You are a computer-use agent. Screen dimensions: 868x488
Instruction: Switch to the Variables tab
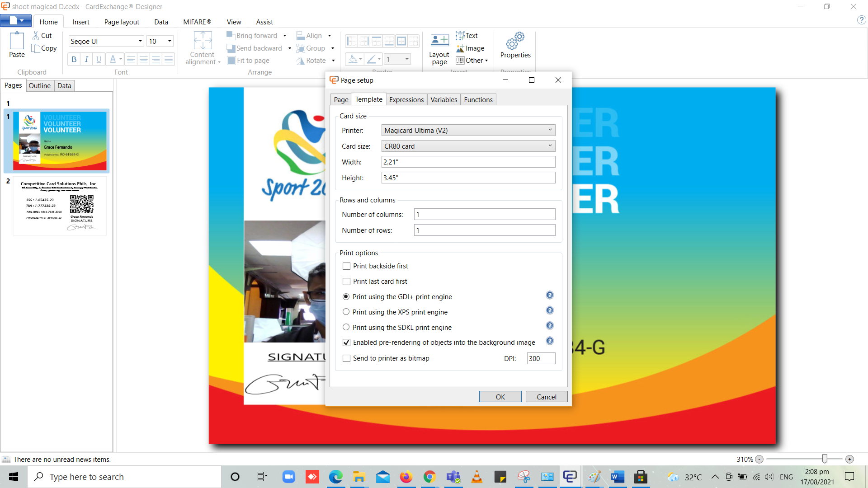tap(444, 99)
